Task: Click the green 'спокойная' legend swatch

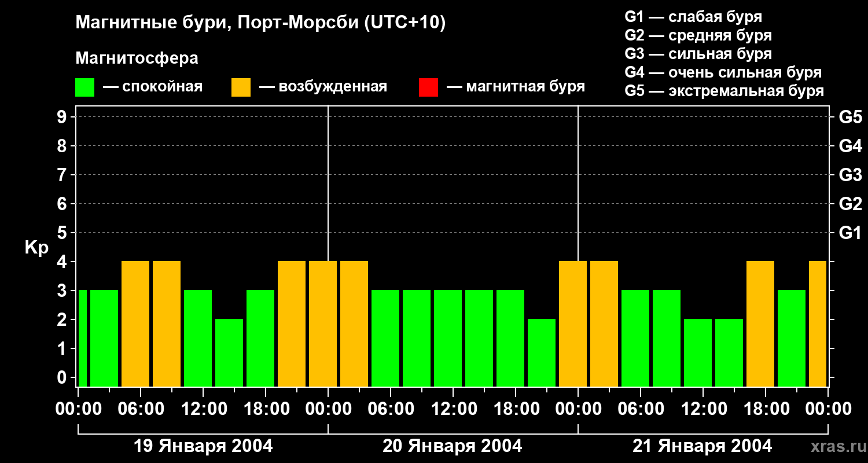Action: [x=84, y=87]
